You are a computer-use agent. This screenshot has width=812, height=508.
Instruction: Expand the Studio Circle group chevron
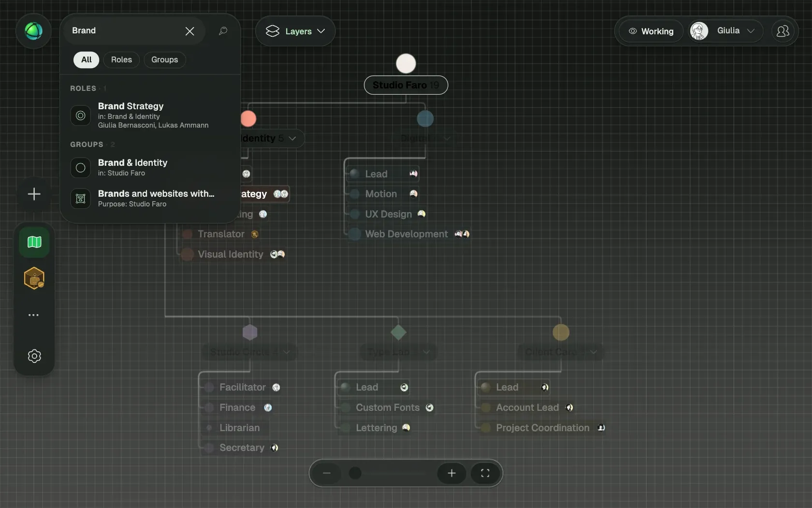[x=287, y=352]
